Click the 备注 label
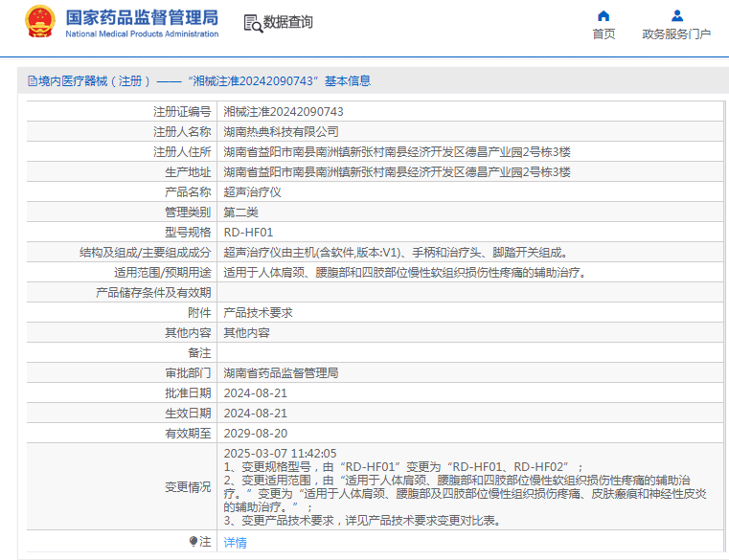 coord(199,353)
